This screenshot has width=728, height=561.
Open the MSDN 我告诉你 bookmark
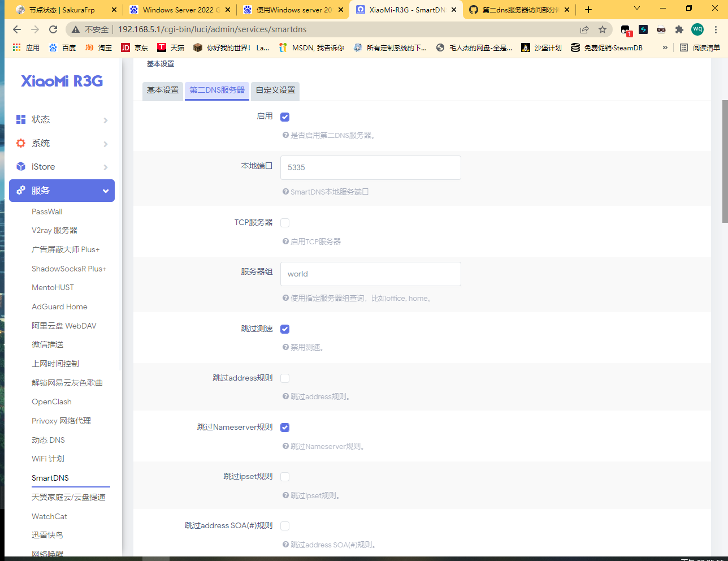(x=311, y=48)
